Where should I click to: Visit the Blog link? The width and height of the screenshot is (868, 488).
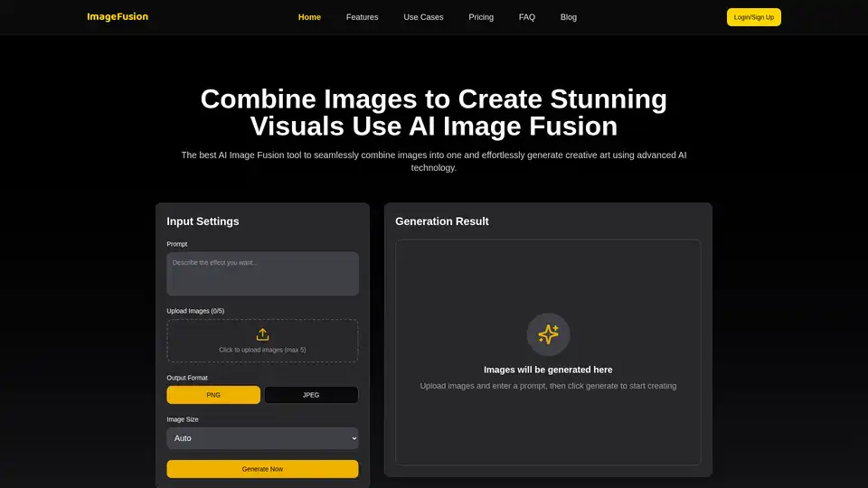coord(568,17)
